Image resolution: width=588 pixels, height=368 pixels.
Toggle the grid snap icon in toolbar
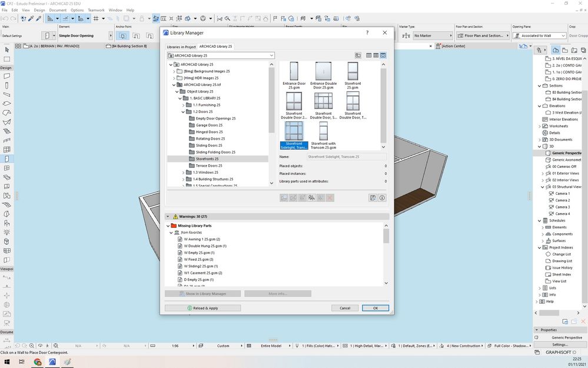pyautogui.click(x=96, y=18)
